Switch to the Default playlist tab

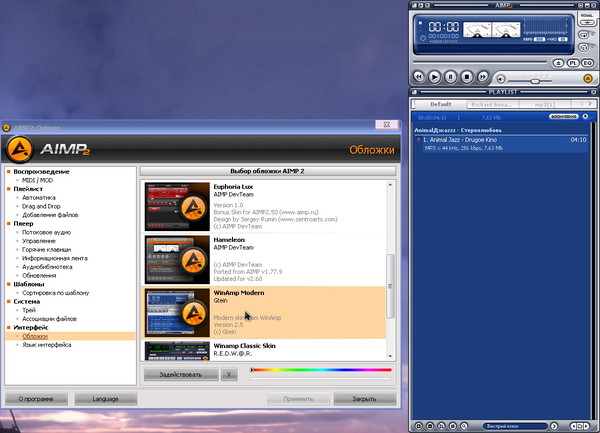440,104
